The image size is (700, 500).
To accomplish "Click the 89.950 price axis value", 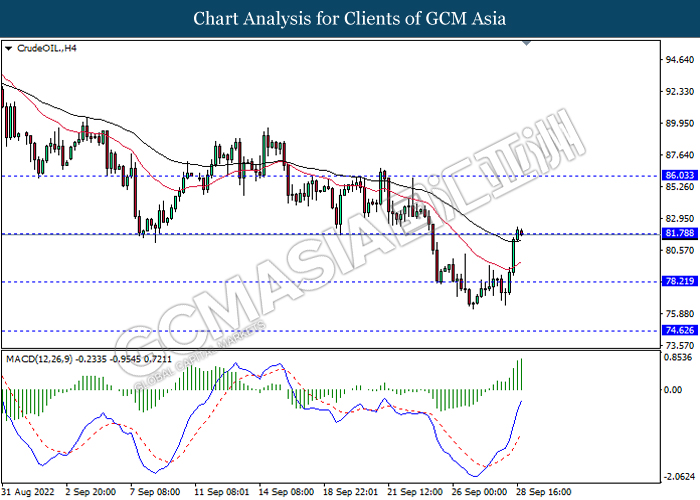I will point(680,124).
